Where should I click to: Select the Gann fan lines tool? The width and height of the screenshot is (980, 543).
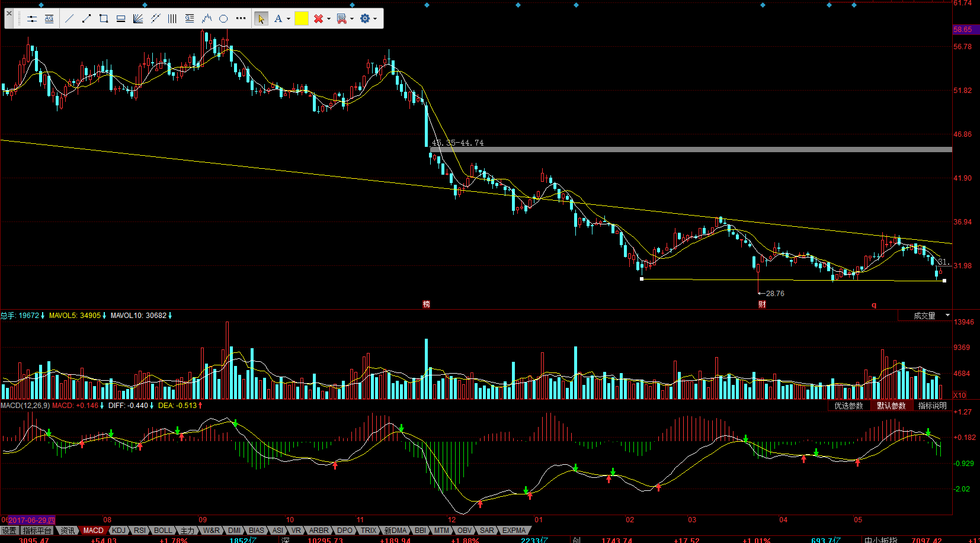(x=138, y=19)
